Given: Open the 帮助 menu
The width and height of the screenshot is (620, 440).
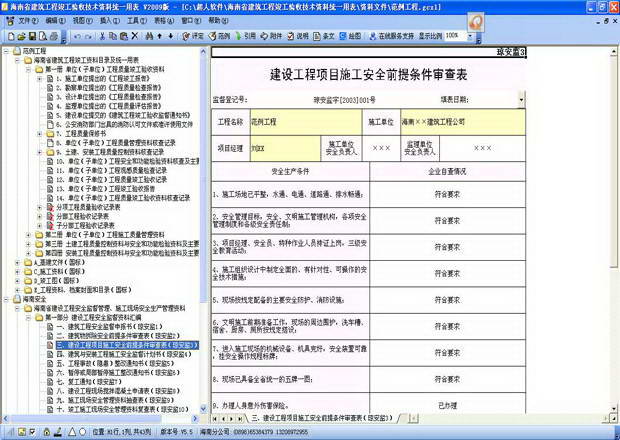Looking at the screenshot, I should pos(218,21).
